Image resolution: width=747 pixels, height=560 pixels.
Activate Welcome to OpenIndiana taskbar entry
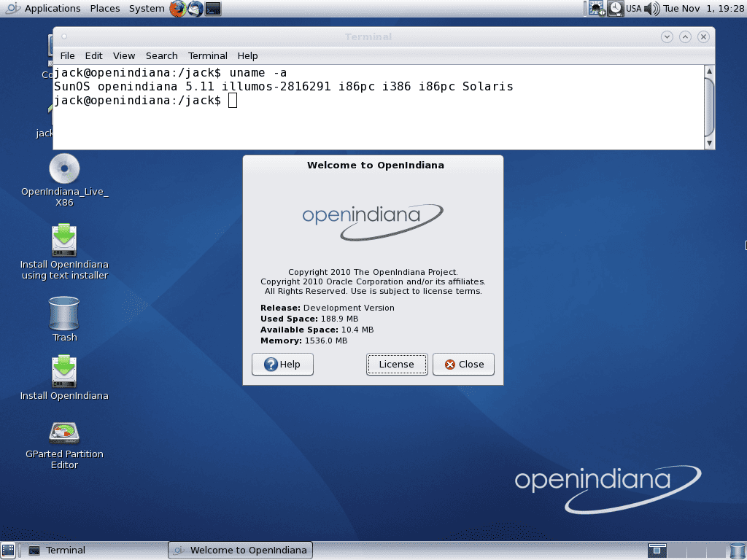point(241,550)
